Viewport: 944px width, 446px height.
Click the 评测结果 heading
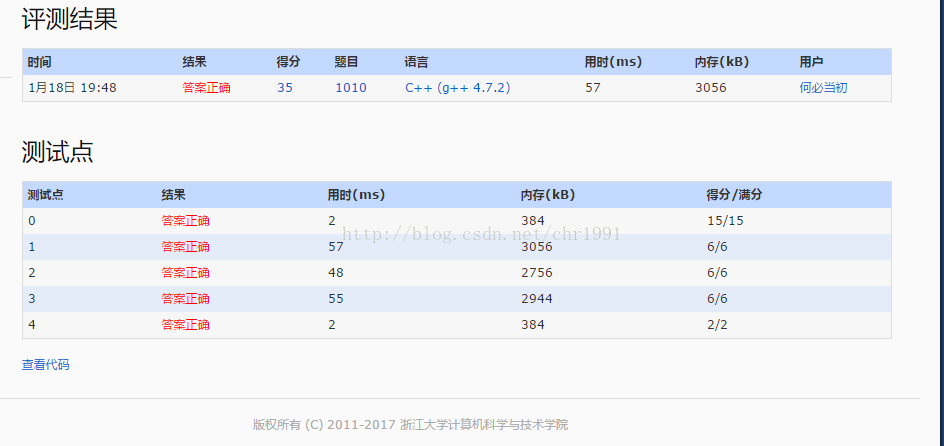tap(70, 19)
